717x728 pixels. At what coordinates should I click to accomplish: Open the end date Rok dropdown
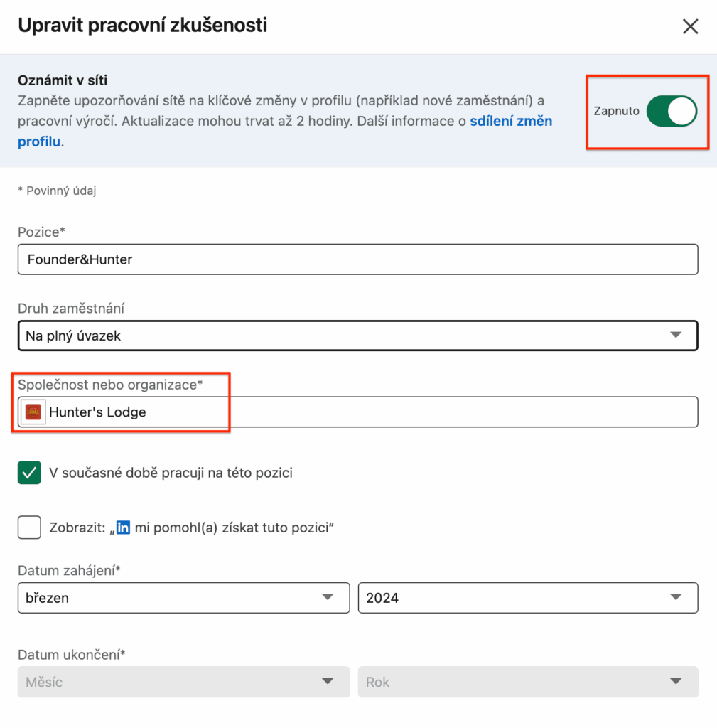pyautogui.click(x=528, y=682)
